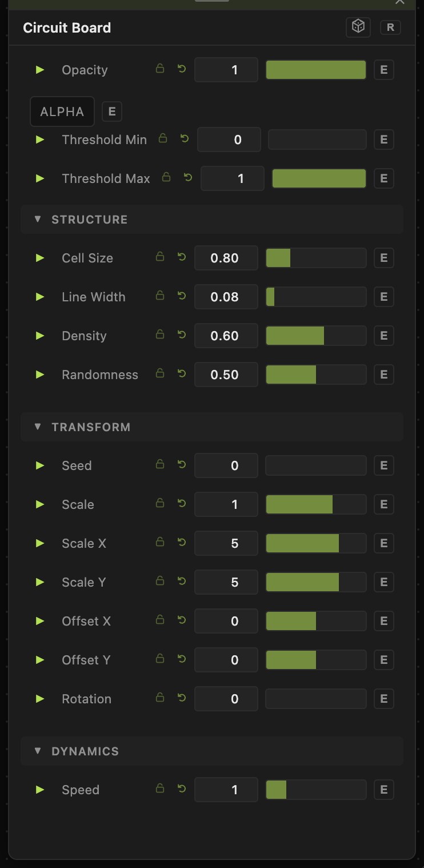Click the randomize dice cube icon
The height and width of the screenshot is (868, 424).
[358, 27]
